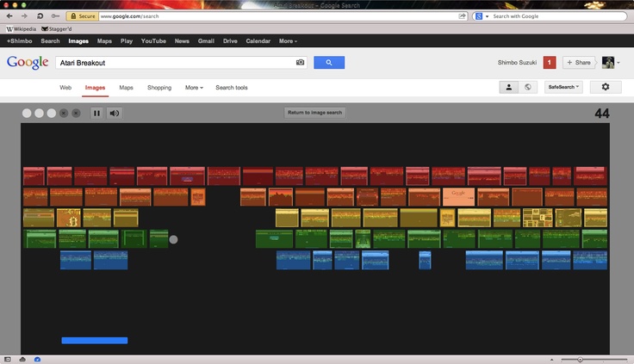This screenshot has height=364, width=634.
Task: Click the orange brick showing Google logo
Action: (x=458, y=197)
